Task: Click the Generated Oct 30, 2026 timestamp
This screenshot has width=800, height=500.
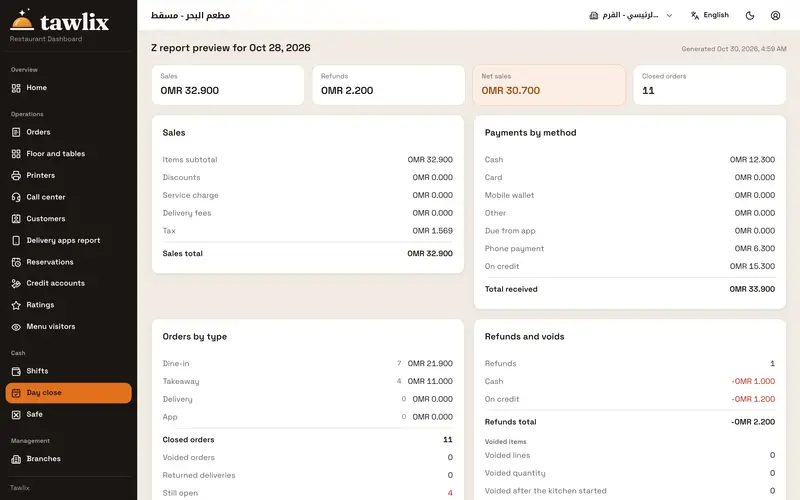Action: (x=734, y=49)
